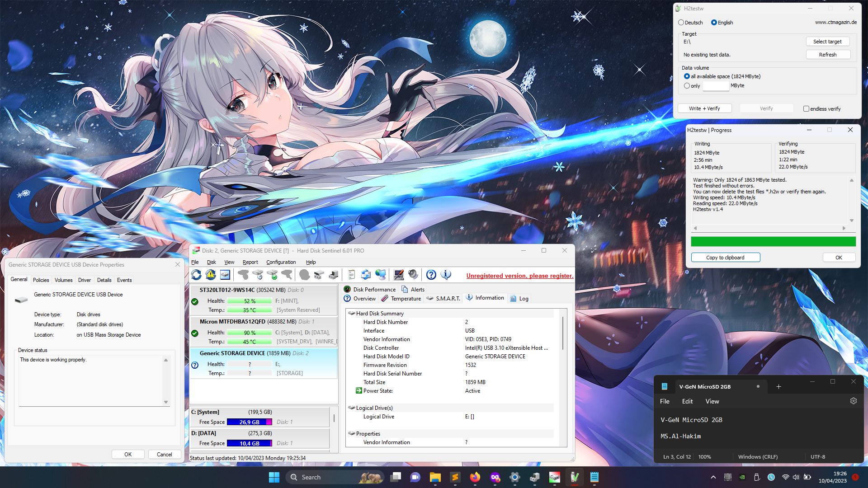This screenshot has width=868, height=488.
Task: Select all available space radio option
Action: pyautogui.click(x=687, y=76)
